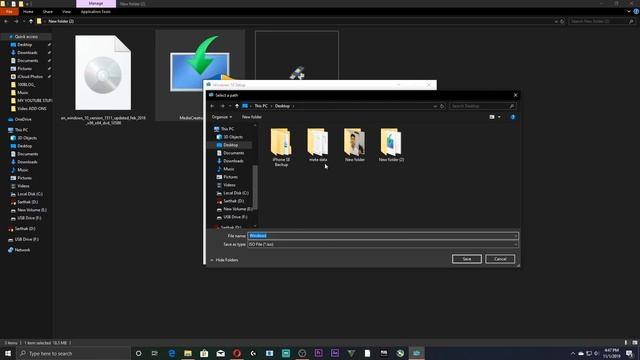Open the iPhone SE Backup folder in dialog
This screenshot has height=360, width=640.
281,147
